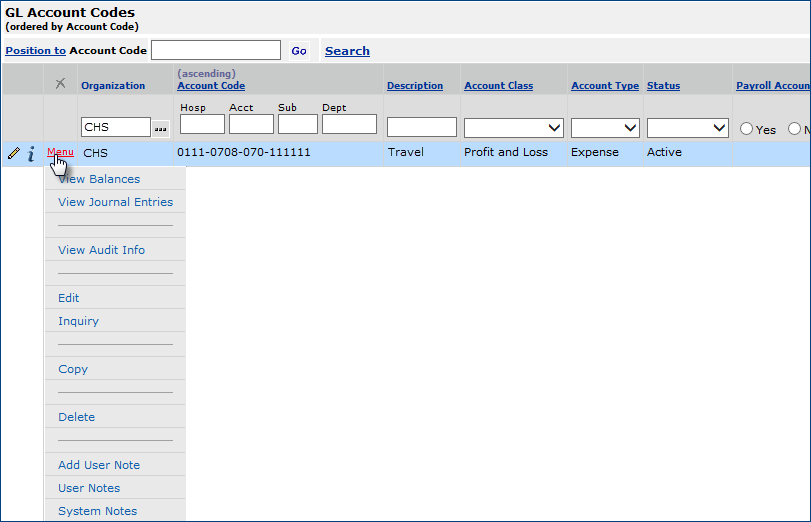Click the pencil edit icon for CHS row
The width and height of the screenshot is (811, 522).
pos(13,153)
